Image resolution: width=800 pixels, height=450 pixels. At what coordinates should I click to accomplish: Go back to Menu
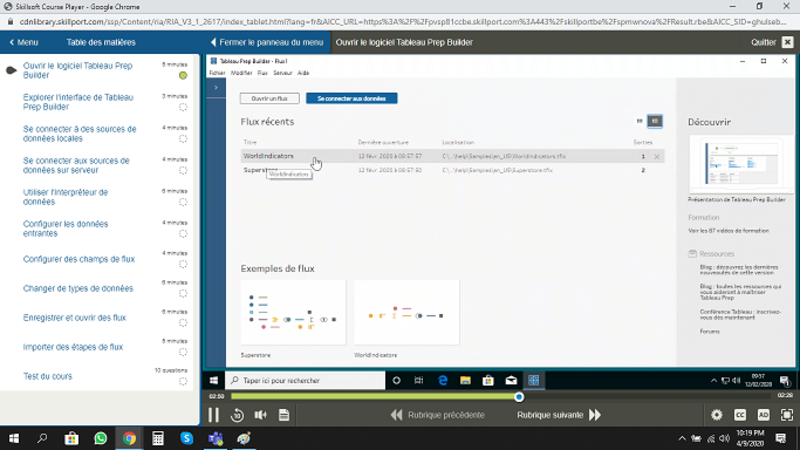[24, 42]
